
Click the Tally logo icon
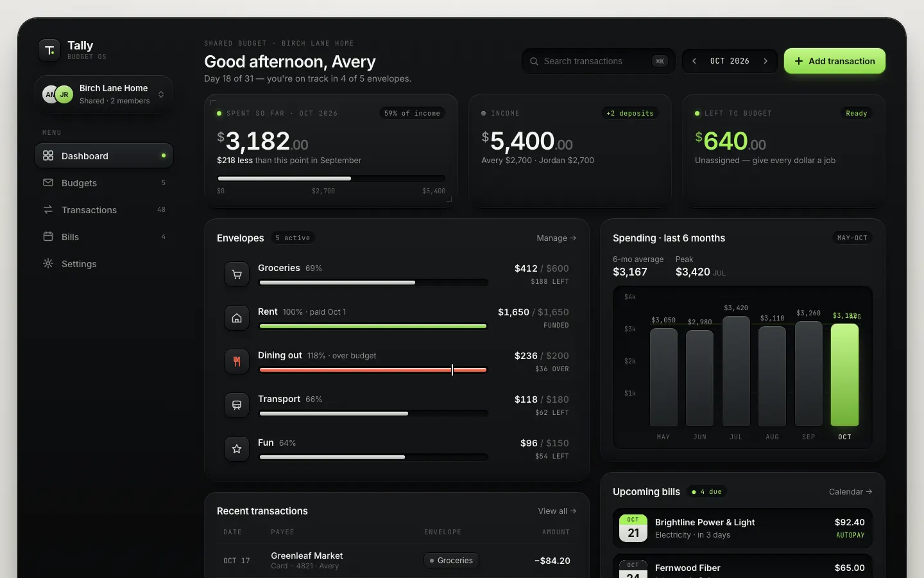coord(49,50)
